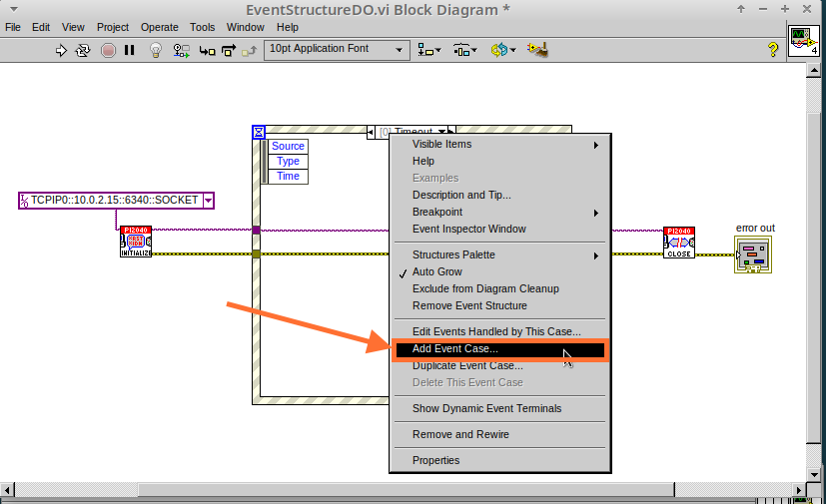Click the PI2040 Close VI node
826x504 pixels.
(679, 243)
